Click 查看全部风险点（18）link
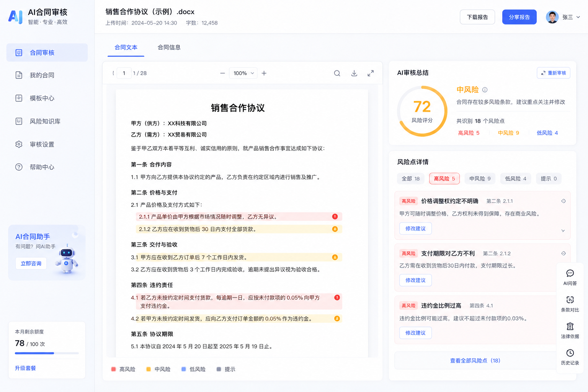 [x=475, y=361]
